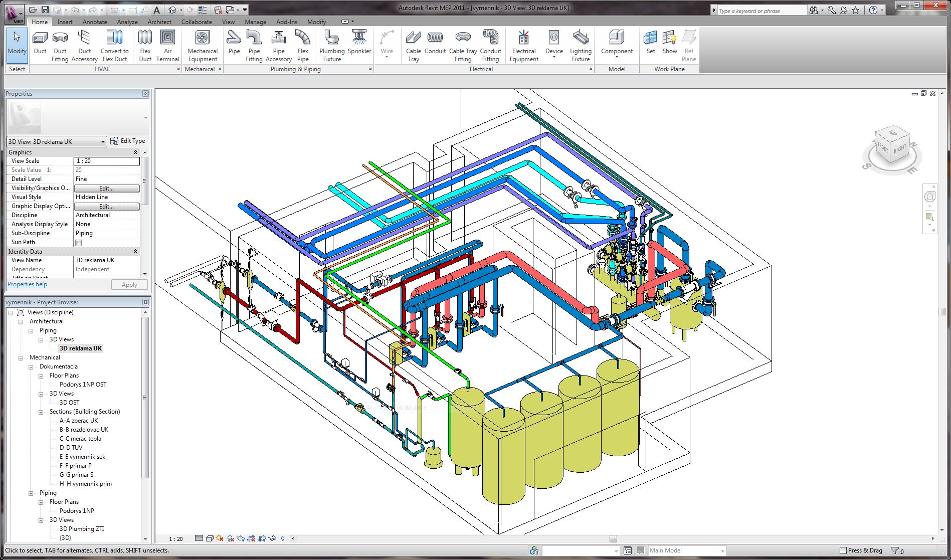Toggle the Press & Drag checkbox

tap(843, 550)
